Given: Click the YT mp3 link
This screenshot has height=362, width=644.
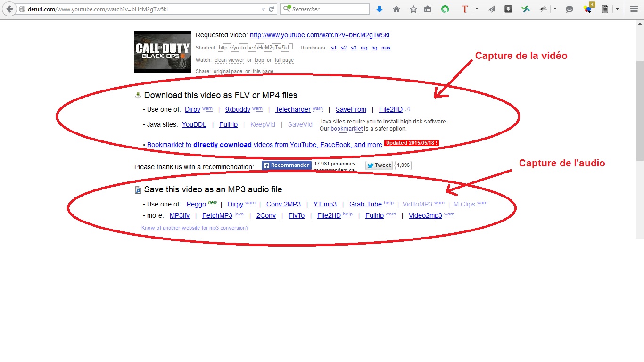Looking at the screenshot, I should pyautogui.click(x=325, y=204).
